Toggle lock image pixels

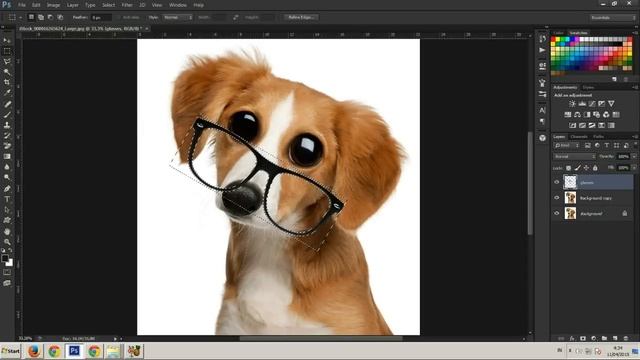[578, 168]
